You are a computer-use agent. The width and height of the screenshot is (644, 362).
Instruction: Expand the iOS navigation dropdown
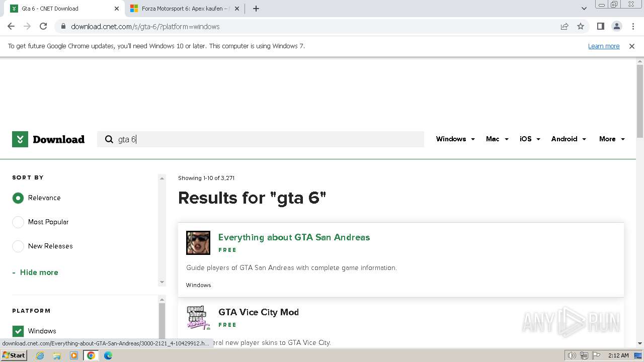530,139
